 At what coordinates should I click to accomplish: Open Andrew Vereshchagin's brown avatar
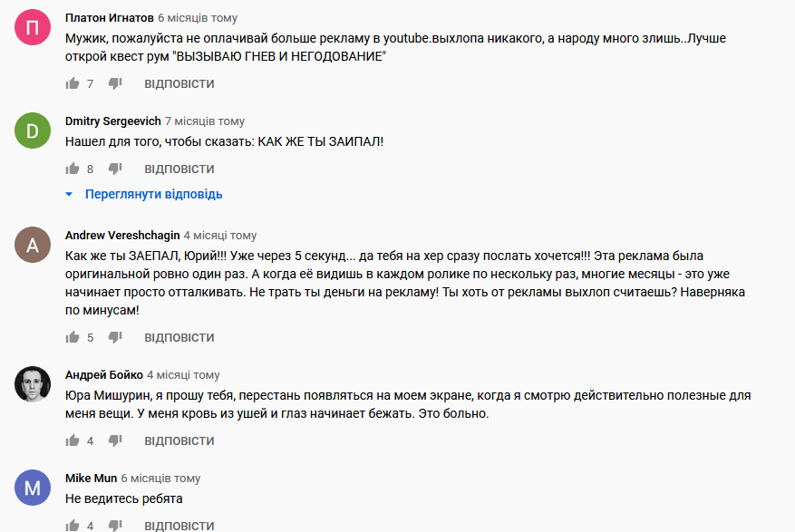click(33, 244)
